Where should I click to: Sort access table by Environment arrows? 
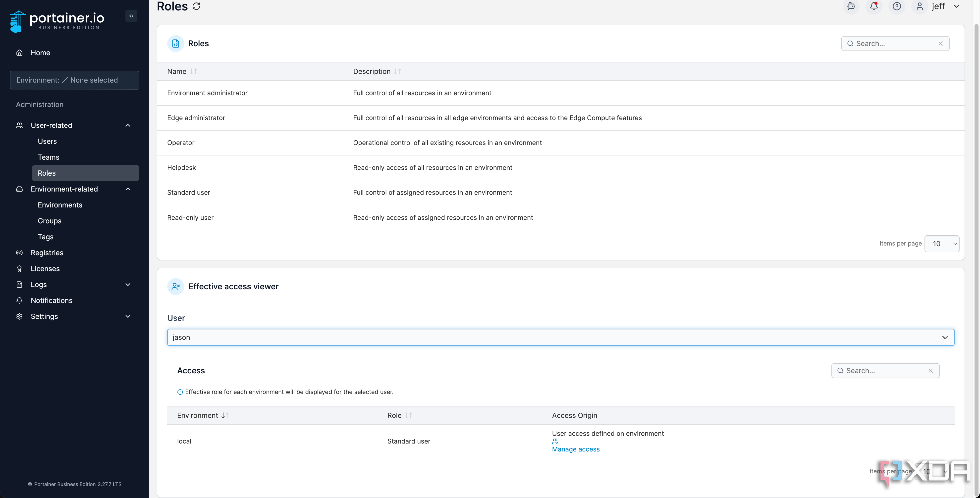coord(225,415)
